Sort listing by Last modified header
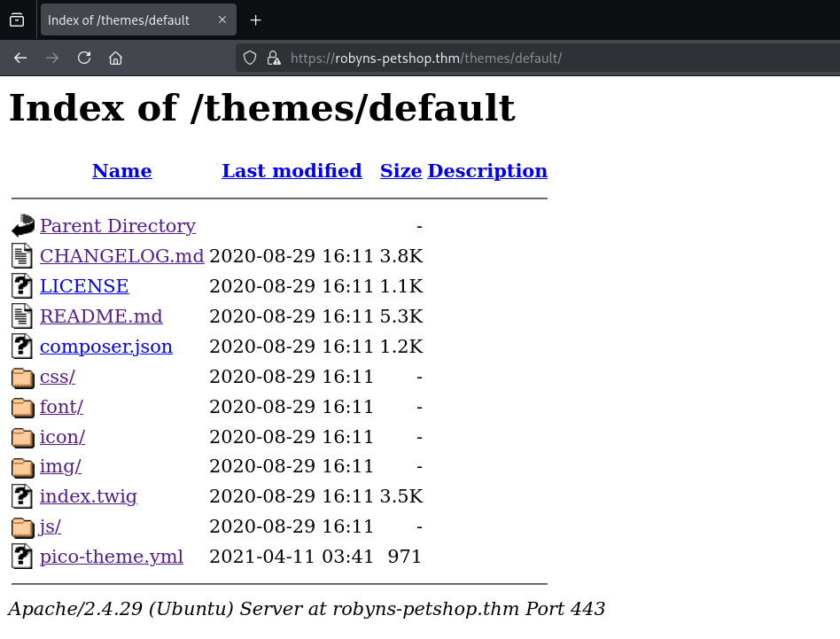This screenshot has width=840, height=639. (x=292, y=171)
